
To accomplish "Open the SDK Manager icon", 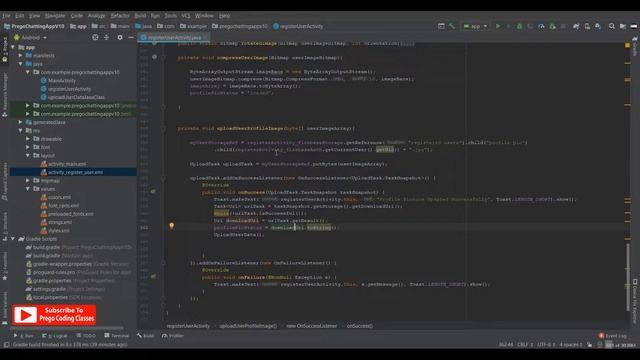I will (598, 26).
